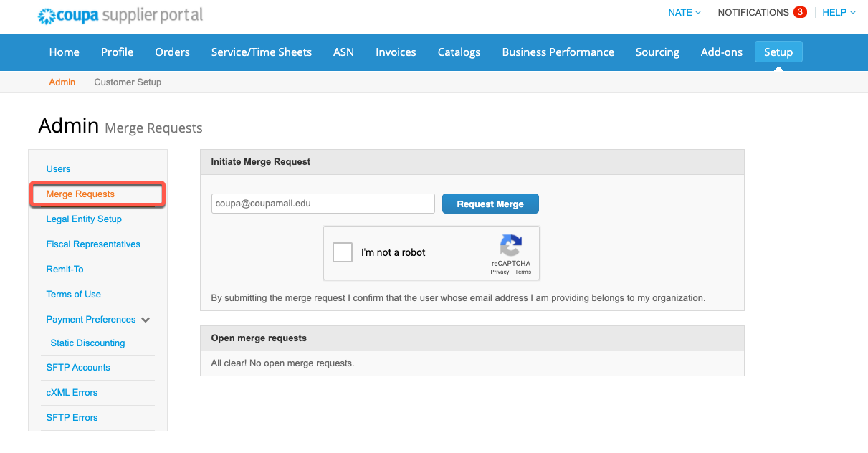Open SFTP Accounts in the sidebar
The height and width of the screenshot is (453, 868).
[78, 368]
